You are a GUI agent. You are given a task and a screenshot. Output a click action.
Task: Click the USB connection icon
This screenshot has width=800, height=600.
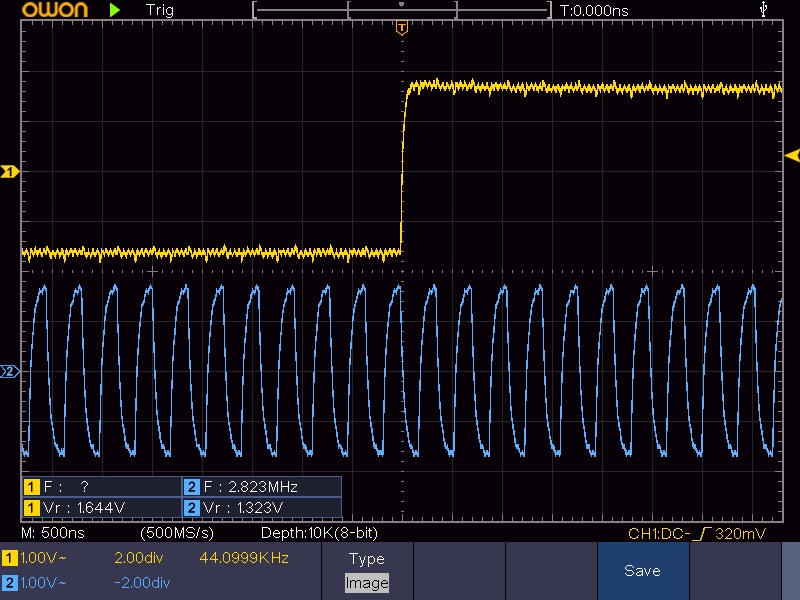(x=765, y=10)
